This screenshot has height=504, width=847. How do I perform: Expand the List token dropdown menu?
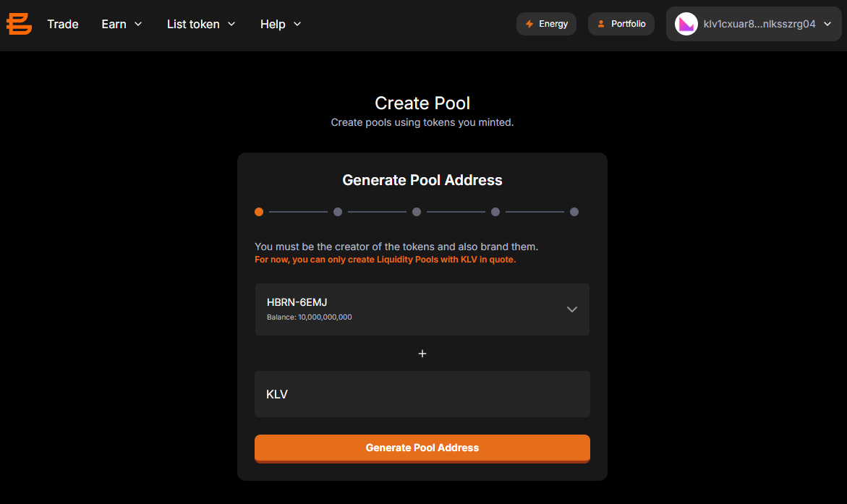(201, 25)
